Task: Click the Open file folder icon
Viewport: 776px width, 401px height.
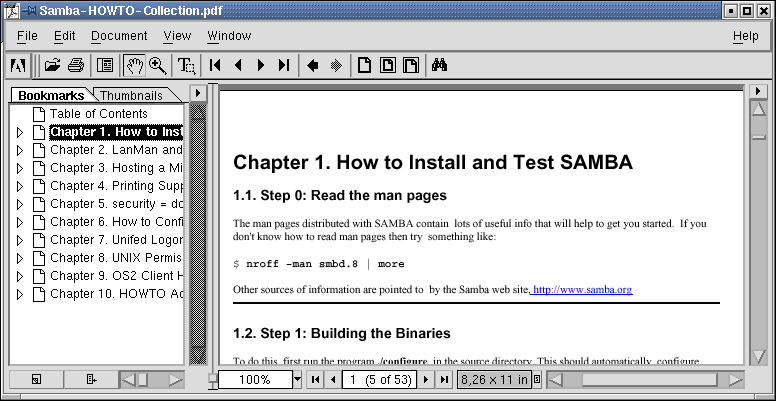Action: pos(52,66)
